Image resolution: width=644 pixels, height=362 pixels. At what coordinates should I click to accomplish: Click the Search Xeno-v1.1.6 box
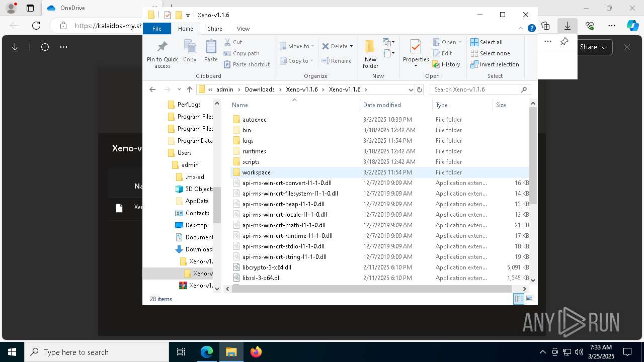pyautogui.click(x=480, y=89)
